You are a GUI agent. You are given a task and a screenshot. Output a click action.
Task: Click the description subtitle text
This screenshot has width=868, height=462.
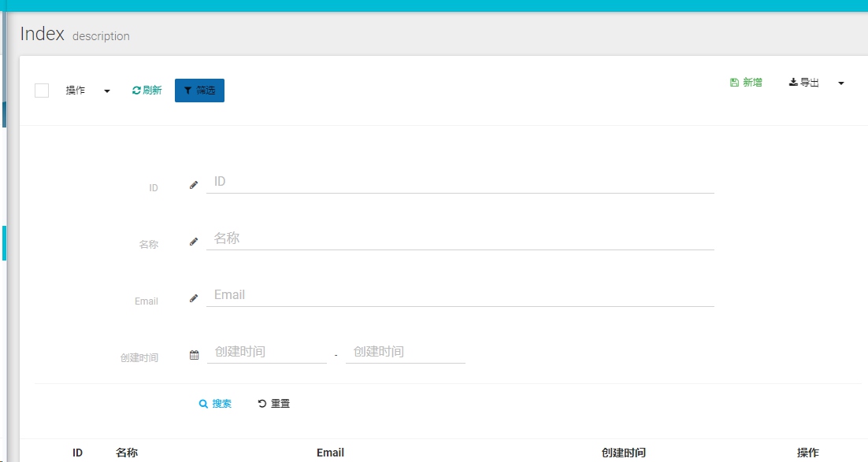101,36
